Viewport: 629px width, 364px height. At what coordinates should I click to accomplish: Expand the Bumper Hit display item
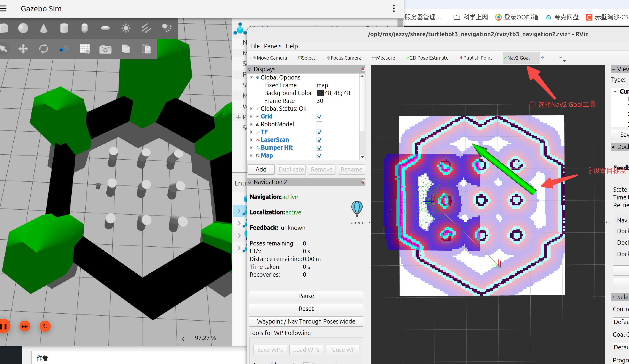252,148
